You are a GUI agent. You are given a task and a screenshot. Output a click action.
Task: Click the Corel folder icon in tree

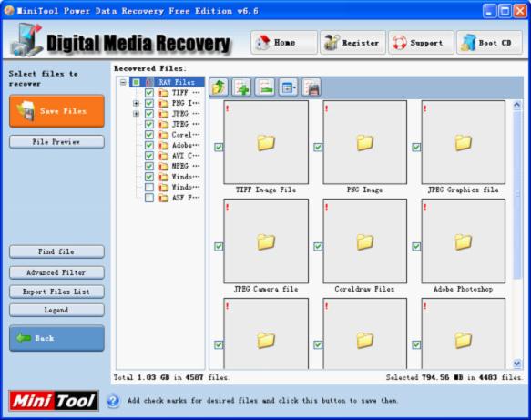(164, 135)
